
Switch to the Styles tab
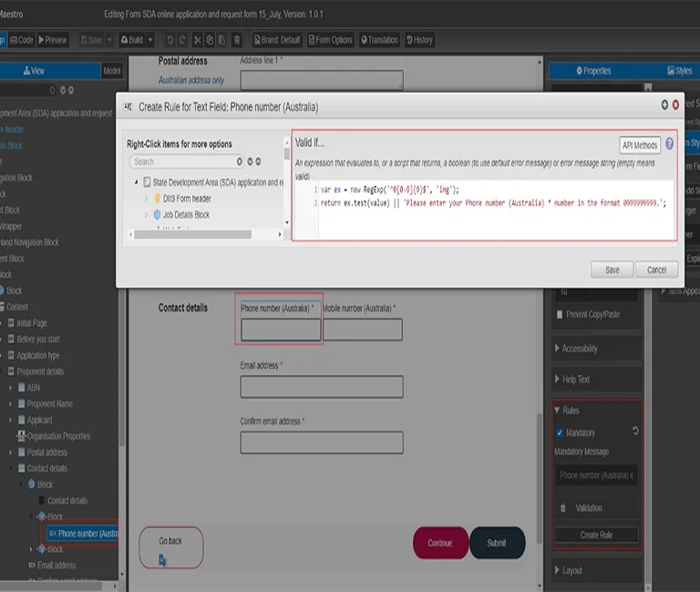pos(679,70)
